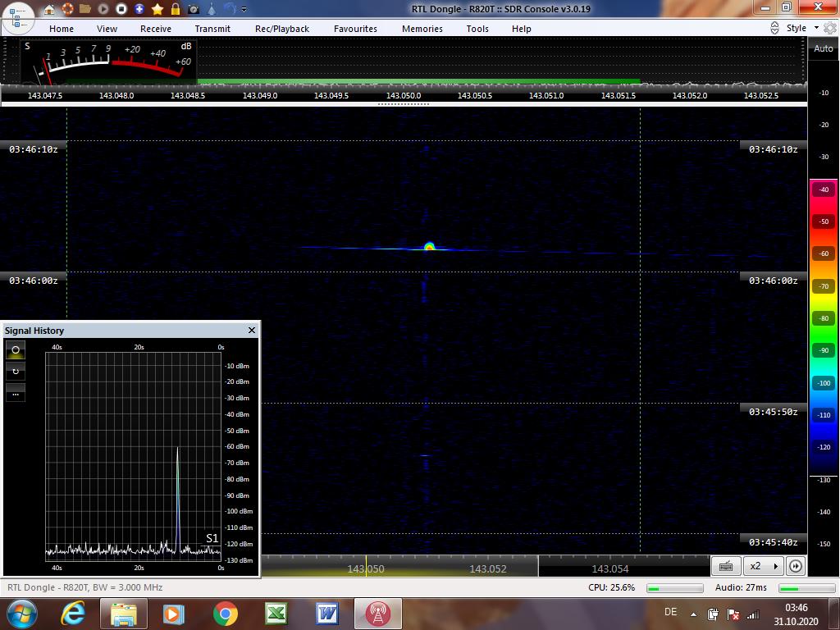
Task: Open Word from taskbar
Action: pyautogui.click(x=326, y=614)
